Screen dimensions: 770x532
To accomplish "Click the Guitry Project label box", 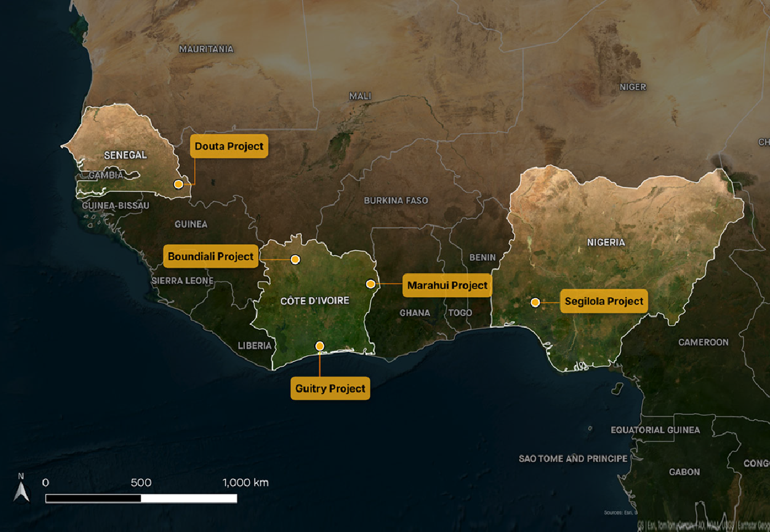I will coord(330,388).
